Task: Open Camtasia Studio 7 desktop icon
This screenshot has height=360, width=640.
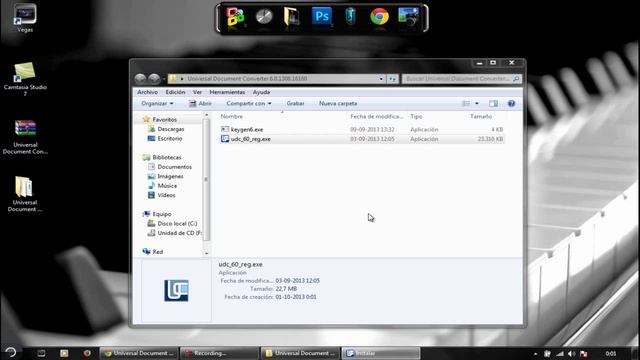Action: pyautogui.click(x=25, y=79)
